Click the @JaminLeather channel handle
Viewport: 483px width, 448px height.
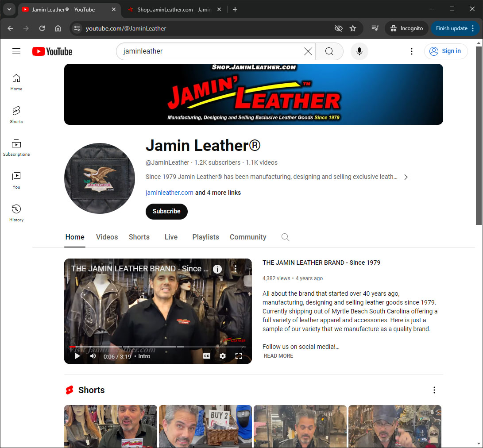pos(167,162)
